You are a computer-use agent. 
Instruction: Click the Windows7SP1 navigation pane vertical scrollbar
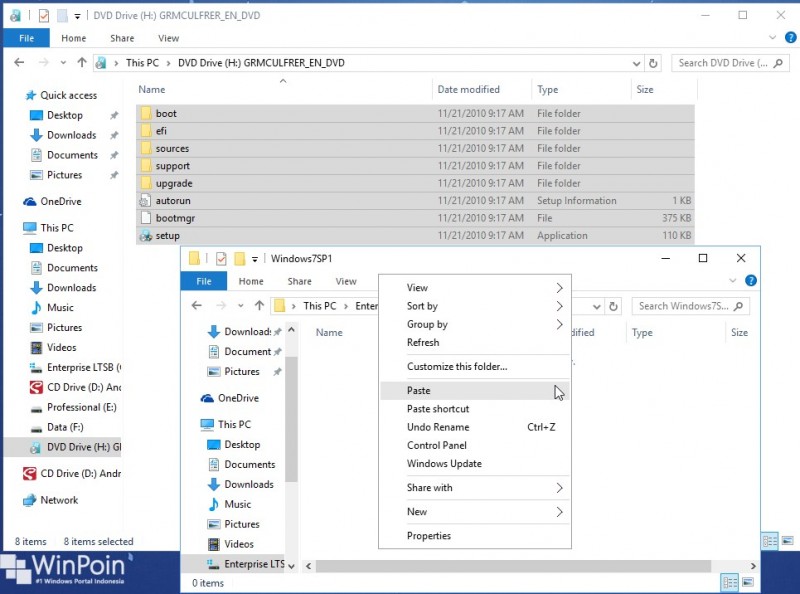pos(291,418)
